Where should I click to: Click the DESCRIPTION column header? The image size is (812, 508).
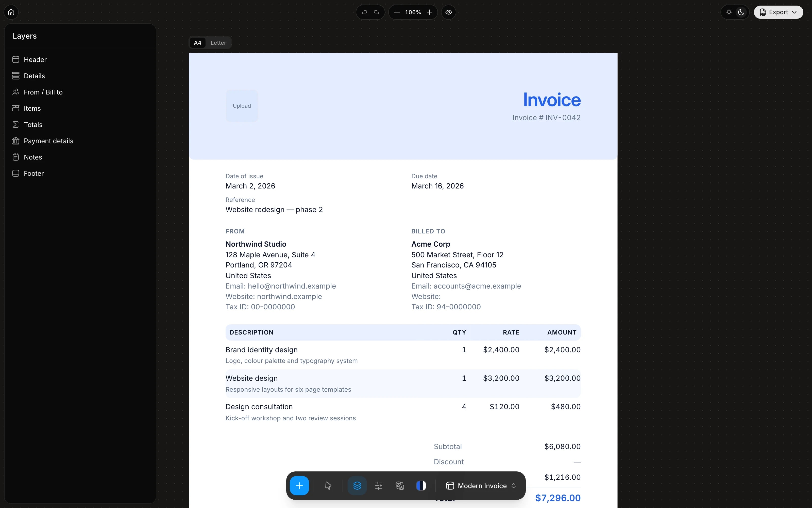(251, 333)
